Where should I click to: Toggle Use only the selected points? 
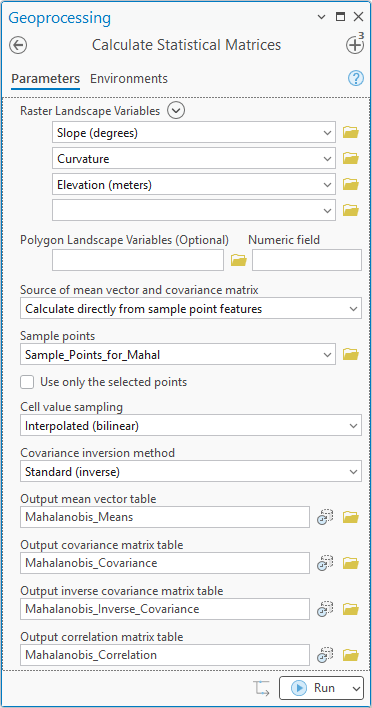[27, 382]
